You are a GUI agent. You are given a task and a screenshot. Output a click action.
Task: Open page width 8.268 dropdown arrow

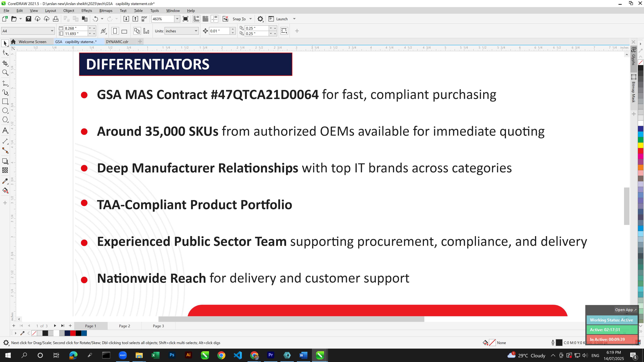[x=90, y=28]
